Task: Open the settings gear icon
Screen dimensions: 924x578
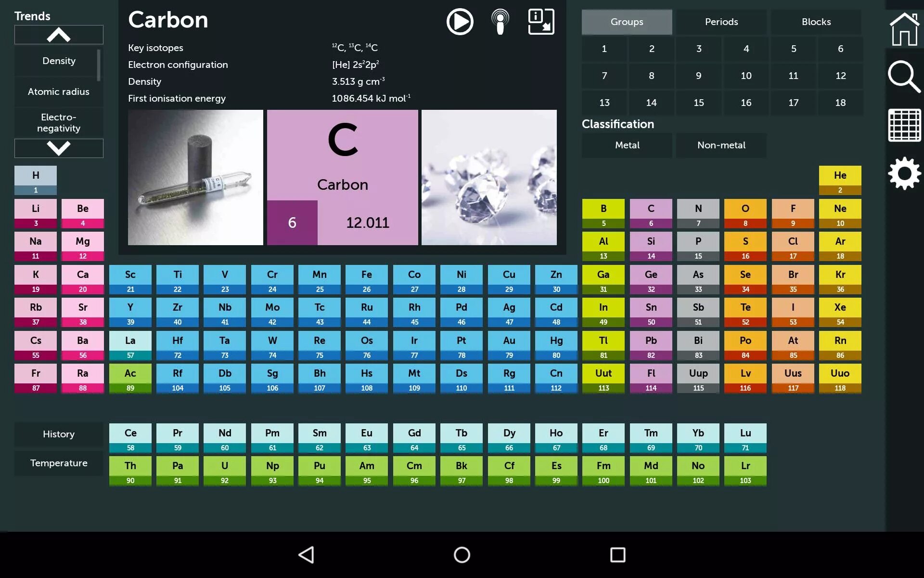Action: (x=904, y=173)
